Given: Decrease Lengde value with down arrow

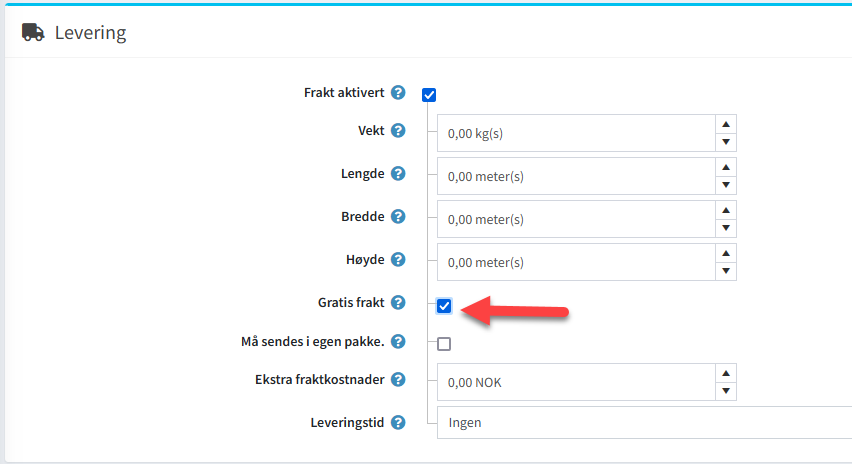Looking at the screenshot, I should click(x=726, y=186).
